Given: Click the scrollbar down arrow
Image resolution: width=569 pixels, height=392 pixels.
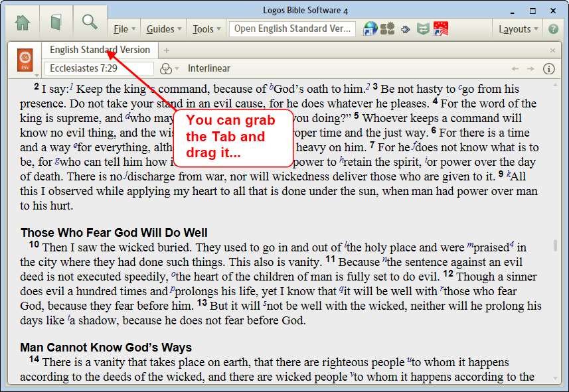Looking at the screenshot, I should coord(555,378).
